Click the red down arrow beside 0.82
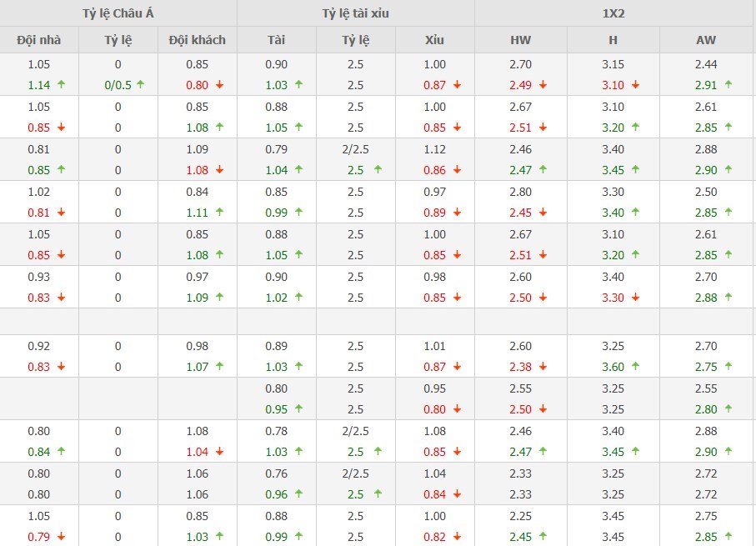Viewport: 756px width, 546px height. (x=457, y=536)
